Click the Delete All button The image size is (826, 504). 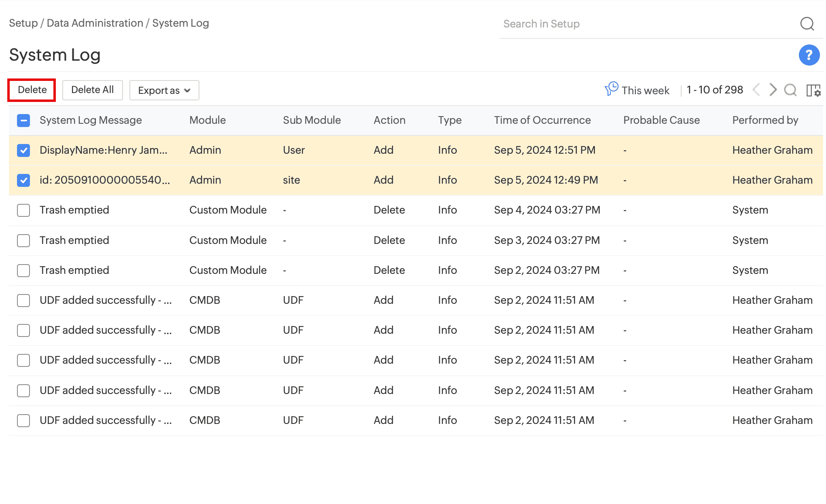pos(92,90)
